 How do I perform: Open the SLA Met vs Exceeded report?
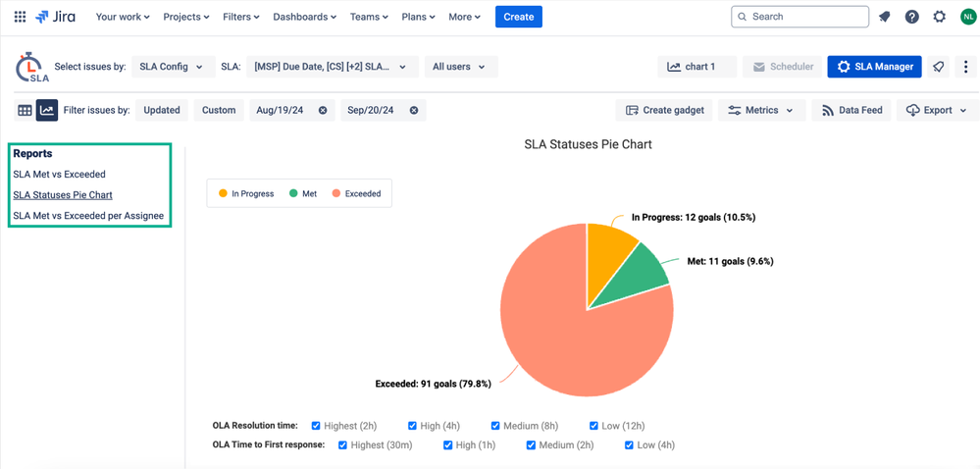click(x=60, y=175)
